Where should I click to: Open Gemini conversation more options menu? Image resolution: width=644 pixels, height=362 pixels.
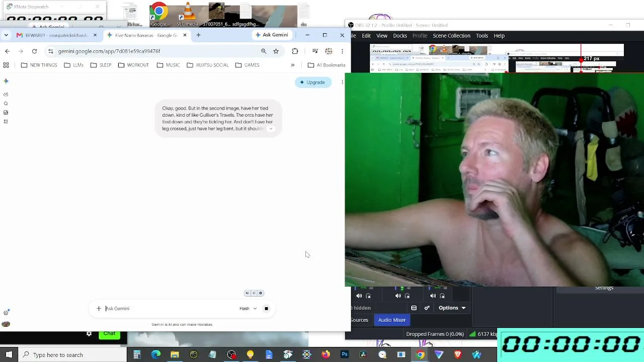[x=342, y=82]
